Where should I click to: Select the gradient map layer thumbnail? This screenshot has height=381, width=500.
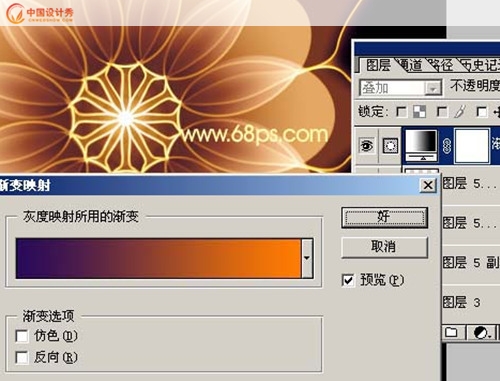tap(421, 146)
